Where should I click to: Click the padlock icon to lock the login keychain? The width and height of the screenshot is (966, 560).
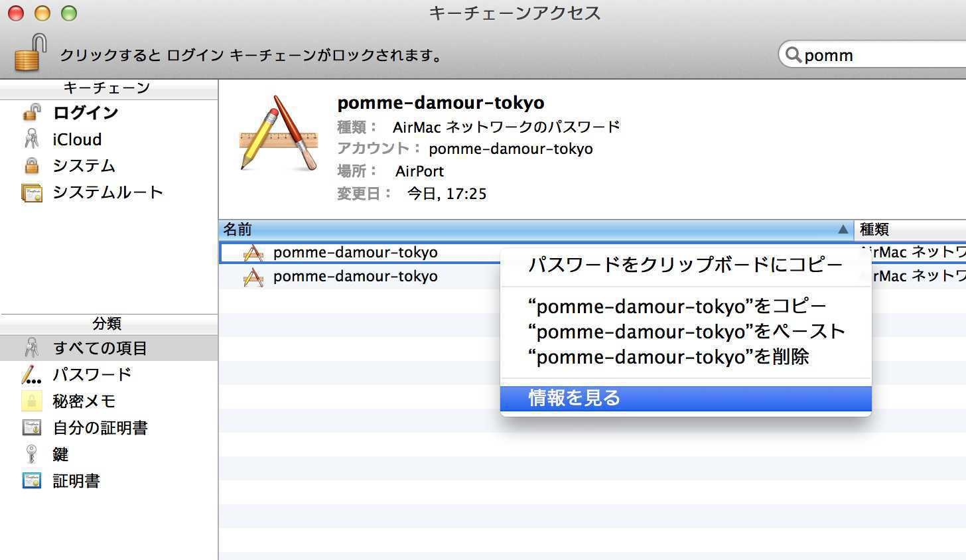pyautogui.click(x=31, y=52)
